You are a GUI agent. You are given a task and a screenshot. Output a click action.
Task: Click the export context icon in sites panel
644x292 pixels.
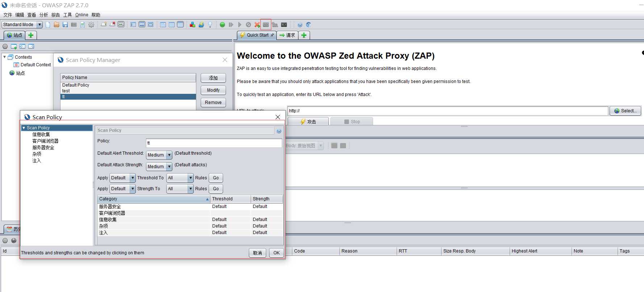31,46
